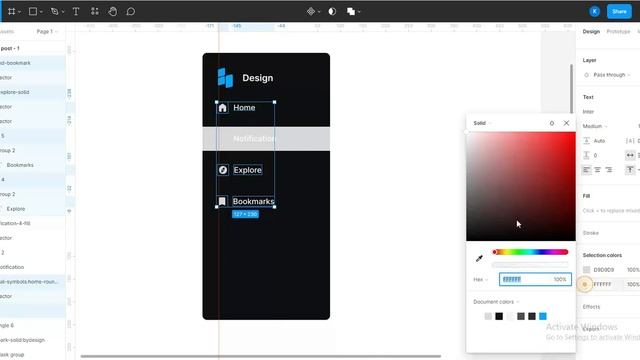Screen dimensions: 640x360
Task: Click the Home text on canvas
Action: click(x=244, y=108)
